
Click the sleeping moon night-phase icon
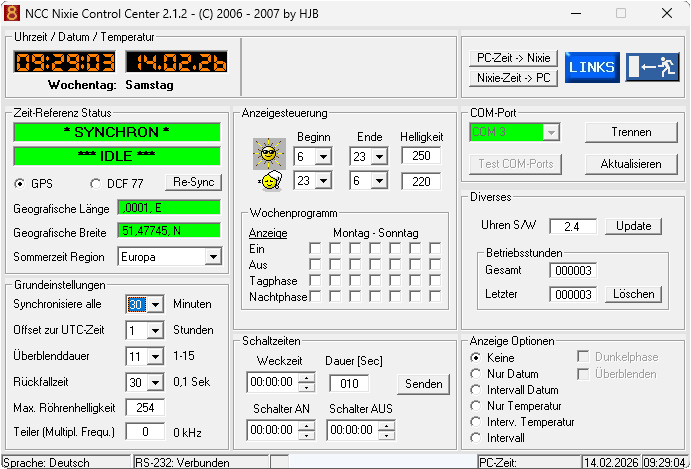pos(268,181)
